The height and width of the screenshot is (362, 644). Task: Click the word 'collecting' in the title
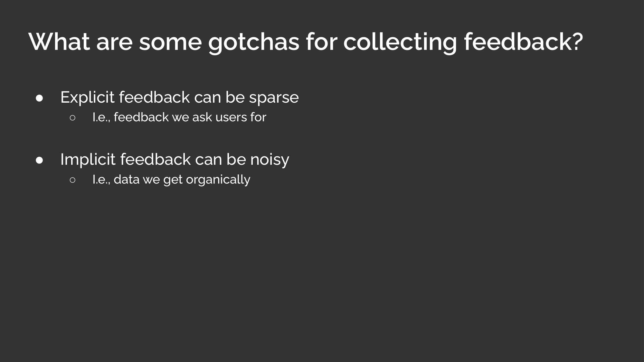coord(400,42)
